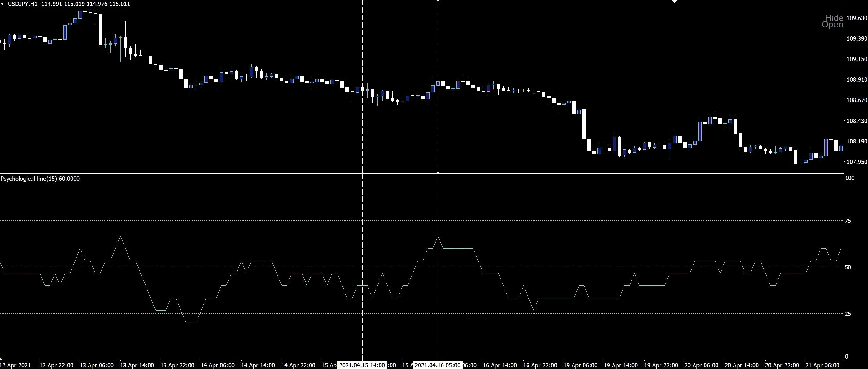Click the 50 level indicator scale label
868x369 pixels.
tap(848, 267)
